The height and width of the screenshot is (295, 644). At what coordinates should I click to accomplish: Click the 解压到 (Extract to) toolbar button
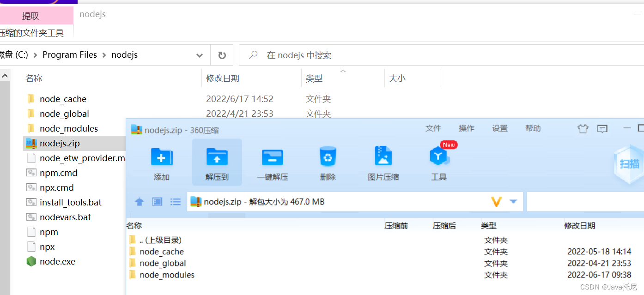pyautogui.click(x=217, y=163)
